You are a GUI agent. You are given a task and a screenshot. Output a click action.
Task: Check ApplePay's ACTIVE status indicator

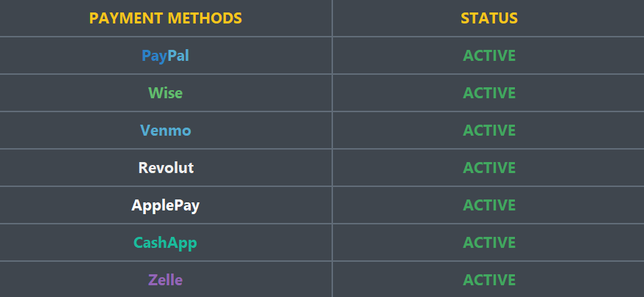click(489, 205)
